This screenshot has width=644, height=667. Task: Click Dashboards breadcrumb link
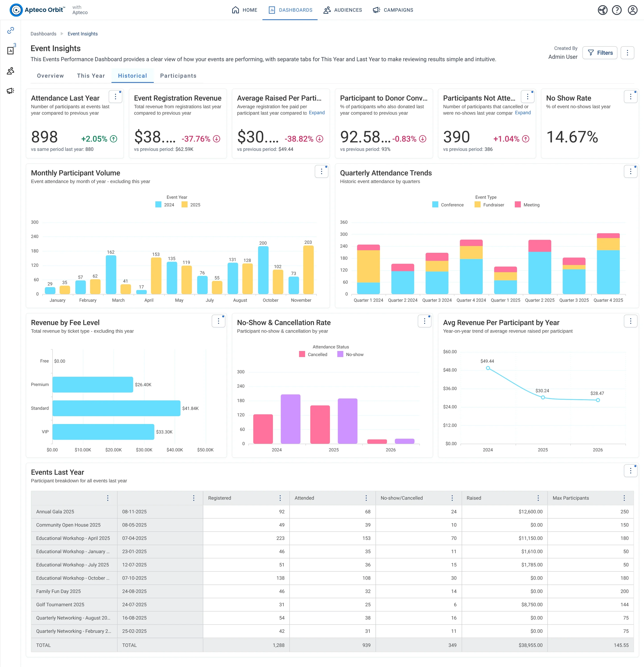pos(44,34)
